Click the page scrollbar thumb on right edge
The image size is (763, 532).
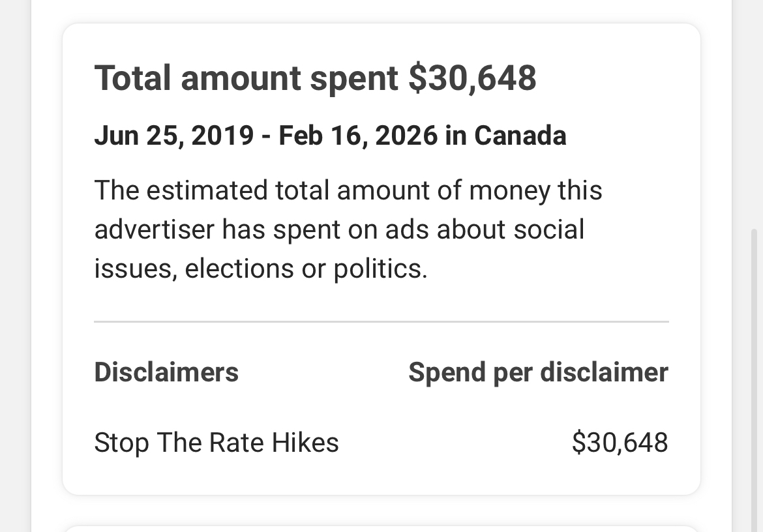tap(756, 378)
